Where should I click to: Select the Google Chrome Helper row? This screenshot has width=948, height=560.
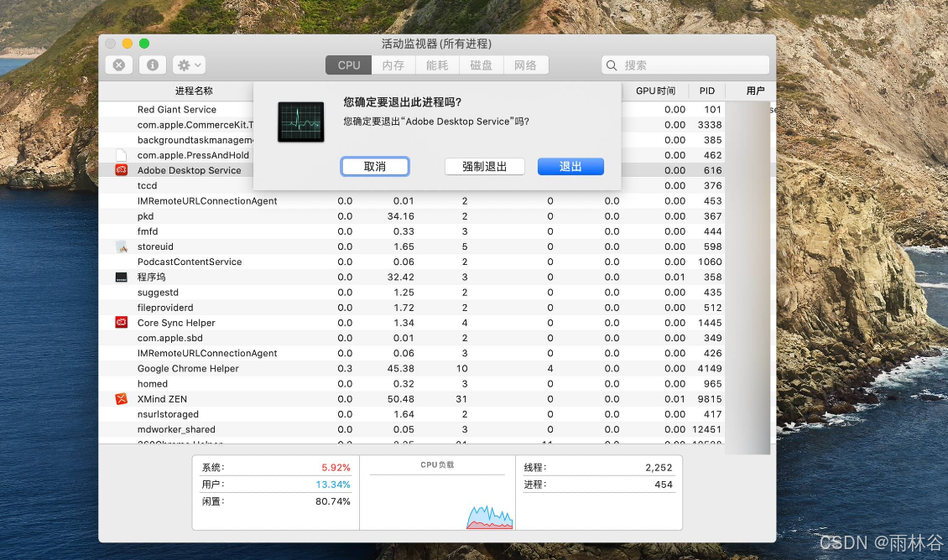[412, 369]
